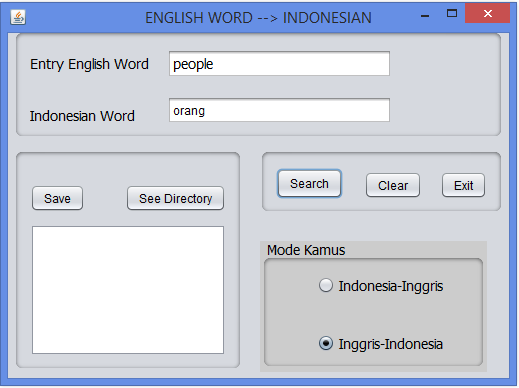Focus the English word field containing people
Viewport: 519px width, 388px height.
pos(279,64)
